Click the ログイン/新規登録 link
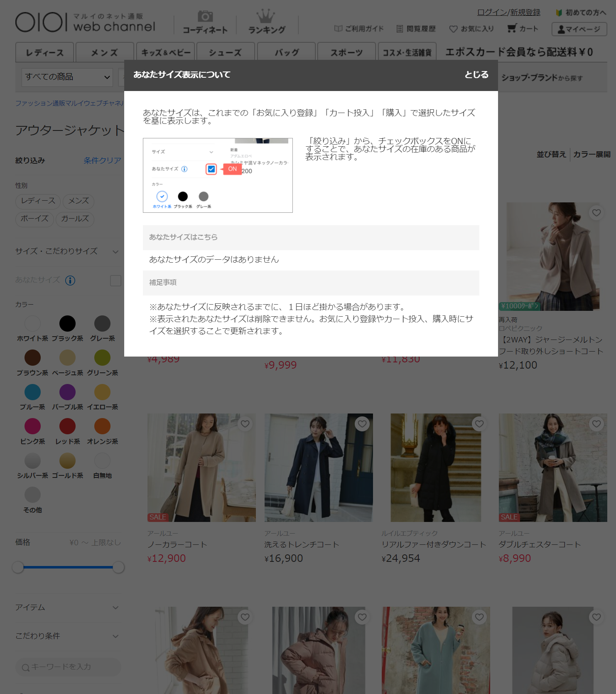This screenshot has width=616, height=694. [x=508, y=12]
